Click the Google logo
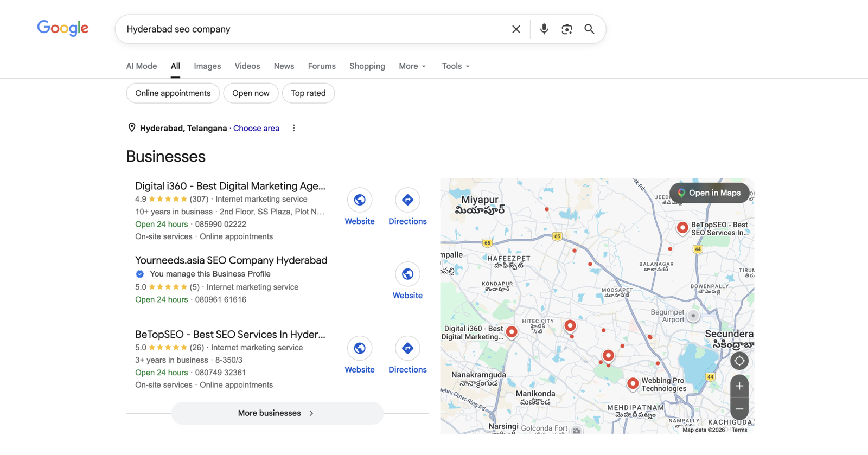The image size is (868, 455). pos(63,28)
